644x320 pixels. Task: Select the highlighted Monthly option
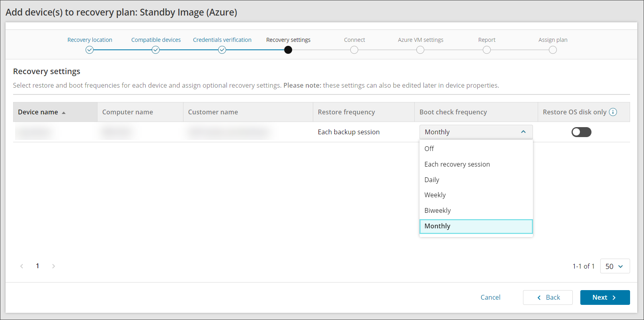click(x=476, y=226)
